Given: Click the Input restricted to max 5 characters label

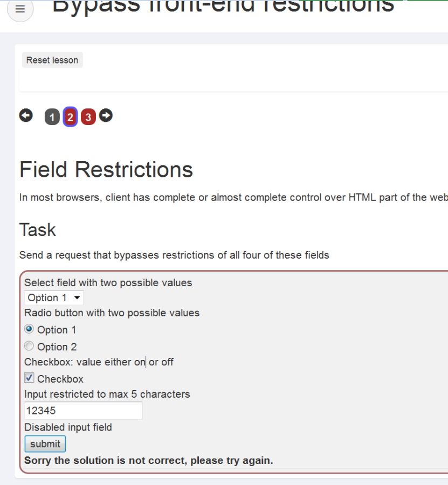Looking at the screenshot, I should tap(107, 394).
